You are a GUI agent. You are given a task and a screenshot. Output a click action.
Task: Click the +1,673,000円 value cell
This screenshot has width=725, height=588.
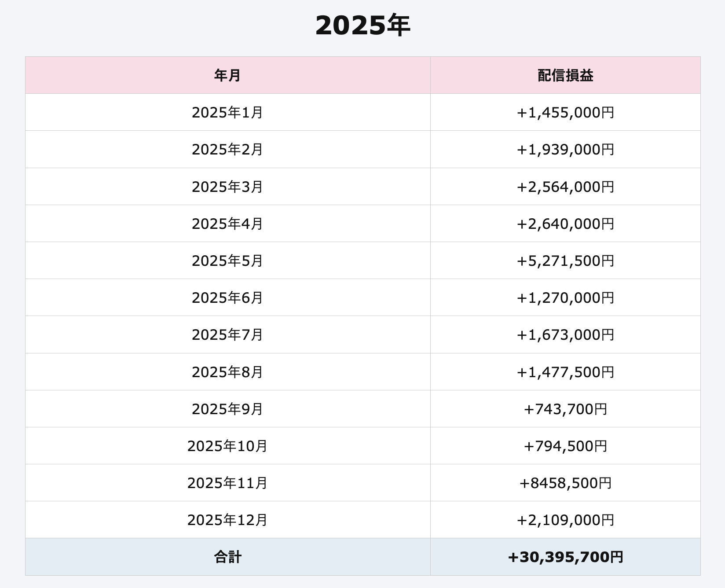565,334
